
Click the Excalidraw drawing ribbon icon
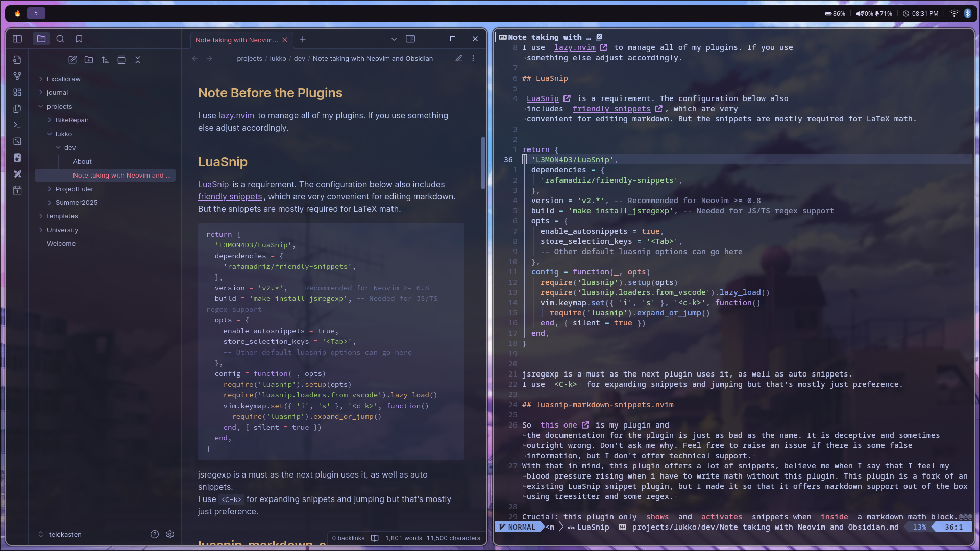click(17, 174)
